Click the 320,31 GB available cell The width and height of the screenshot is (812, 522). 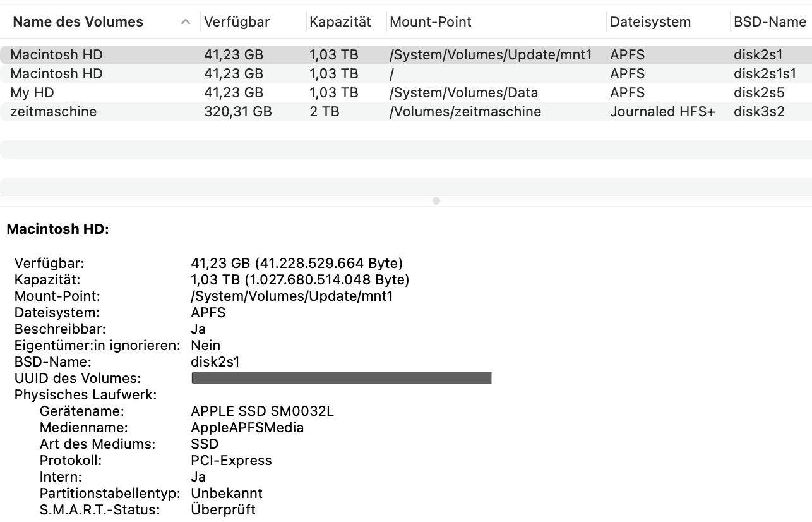click(x=237, y=112)
